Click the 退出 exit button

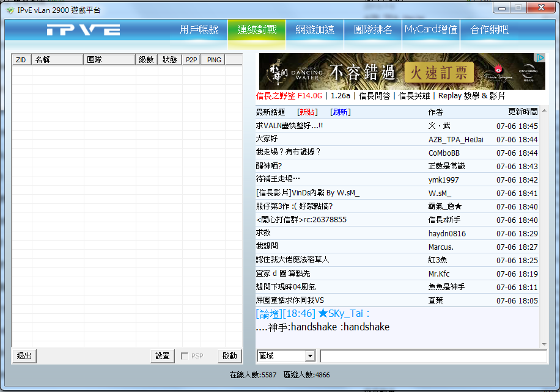24,356
